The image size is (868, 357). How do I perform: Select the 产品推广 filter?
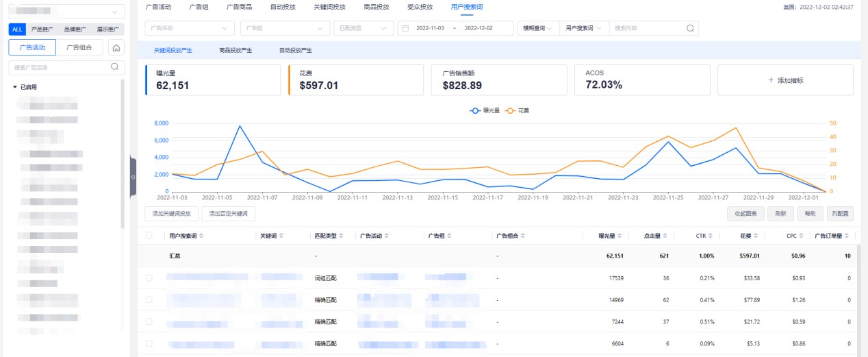point(43,29)
